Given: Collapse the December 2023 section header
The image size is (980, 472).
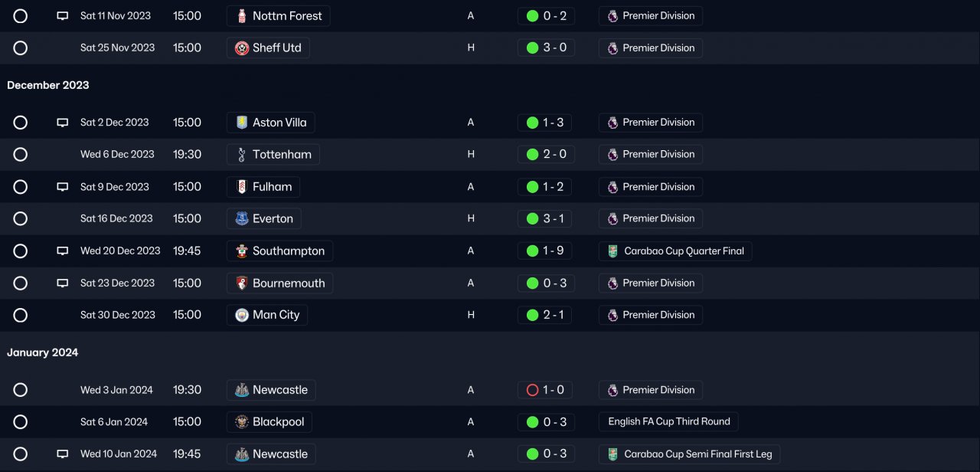Looking at the screenshot, I should click(48, 85).
